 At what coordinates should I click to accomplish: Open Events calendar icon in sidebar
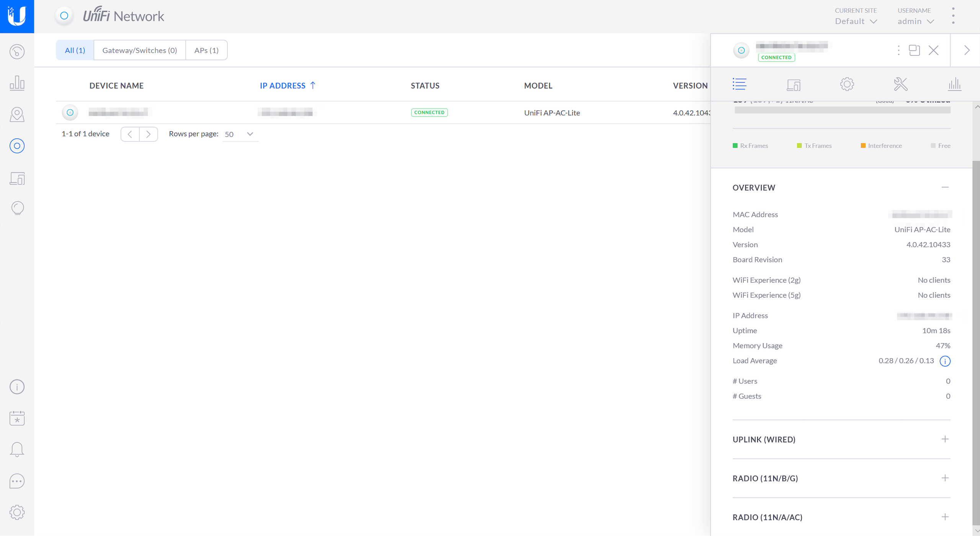[17, 418]
